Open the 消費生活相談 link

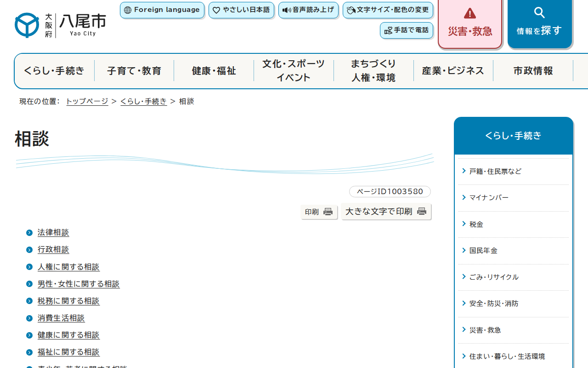click(61, 318)
